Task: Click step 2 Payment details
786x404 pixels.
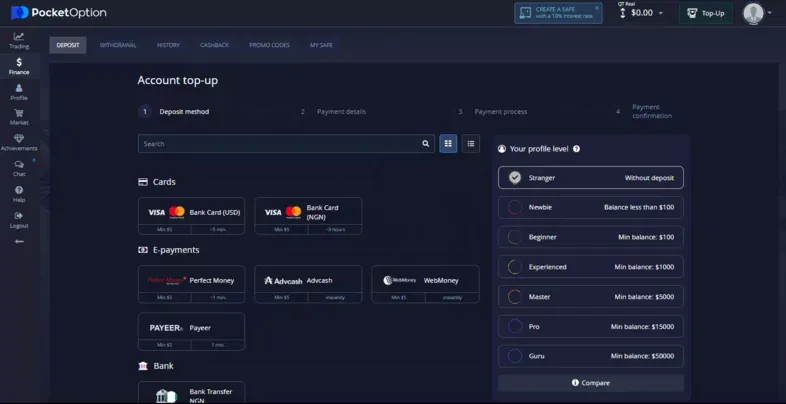Action: coord(333,112)
